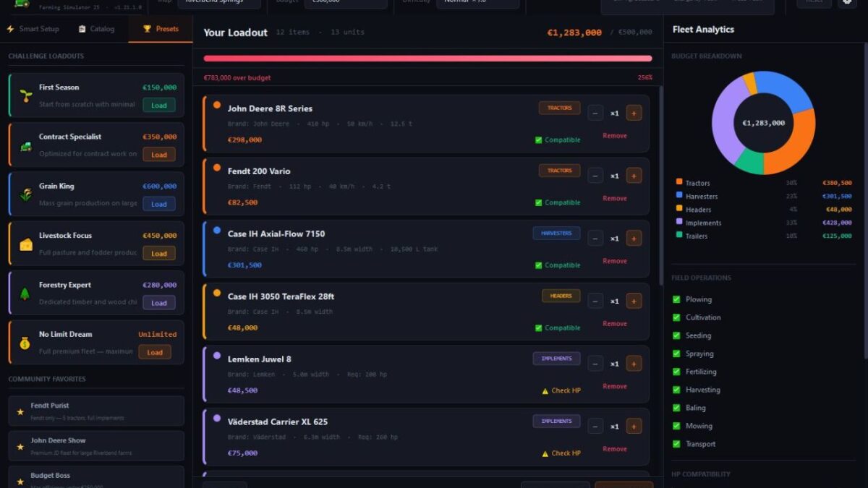Load the Grain King preset
Image resolution: width=868 pixels, height=488 pixels.
click(159, 204)
